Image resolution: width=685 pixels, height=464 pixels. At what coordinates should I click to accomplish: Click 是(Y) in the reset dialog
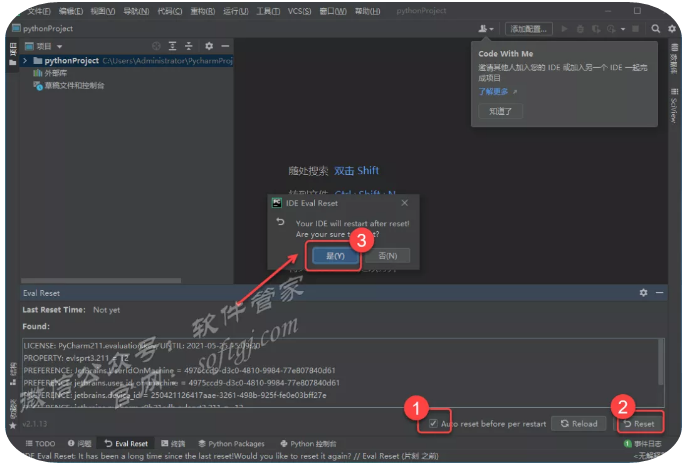pyautogui.click(x=335, y=256)
